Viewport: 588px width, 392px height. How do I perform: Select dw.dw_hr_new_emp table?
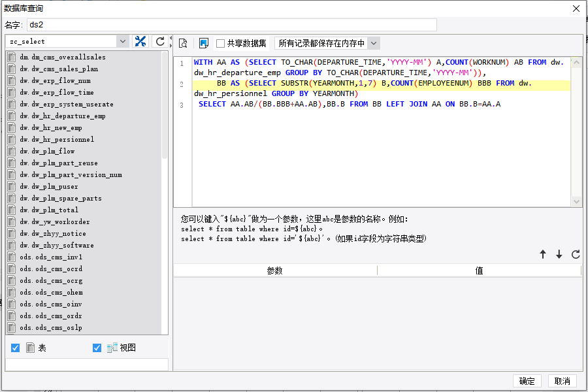[x=50, y=128]
